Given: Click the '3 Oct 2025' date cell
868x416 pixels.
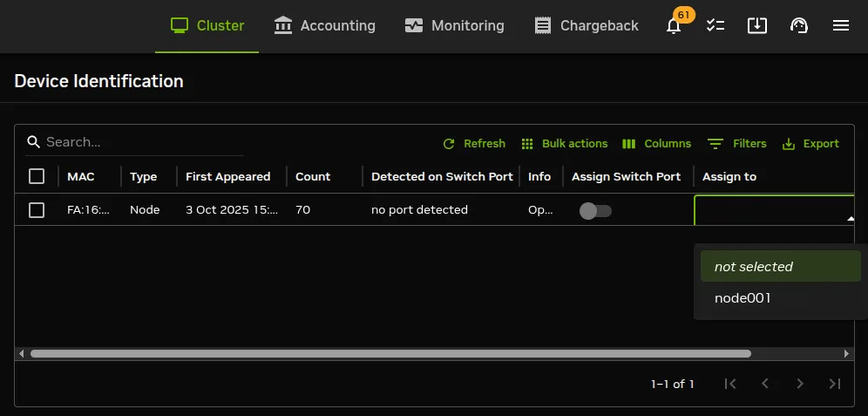Looking at the screenshot, I should click(232, 210).
